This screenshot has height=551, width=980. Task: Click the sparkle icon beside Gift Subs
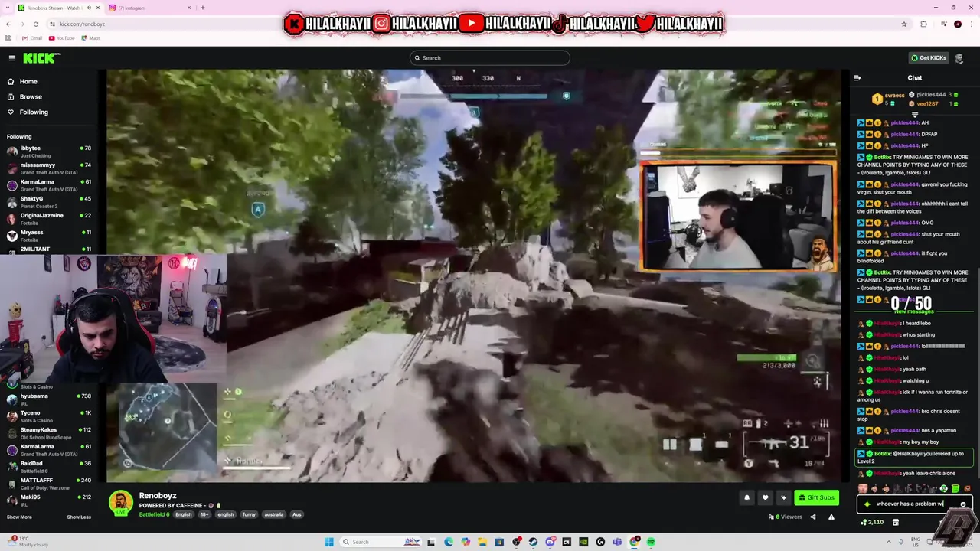click(x=783, y=497)
